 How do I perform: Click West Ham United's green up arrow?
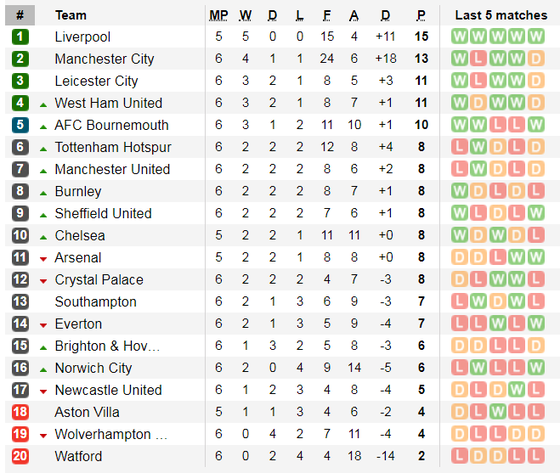point(43,105)
